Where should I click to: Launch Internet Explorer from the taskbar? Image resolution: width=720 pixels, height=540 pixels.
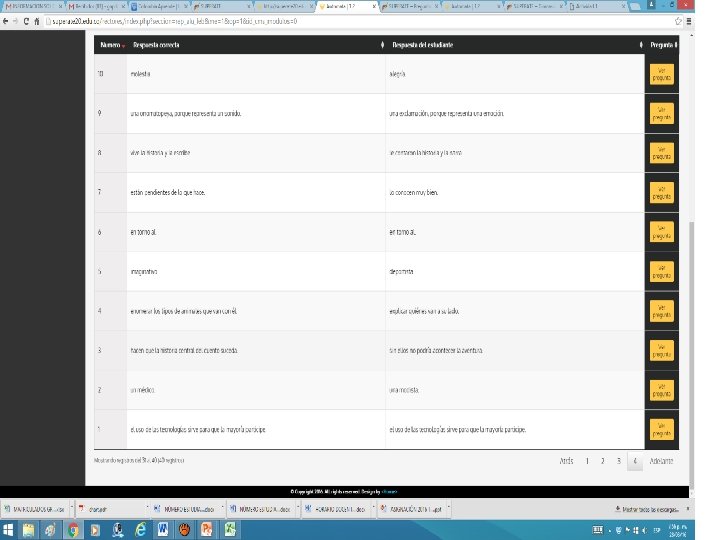coord(140,530)
